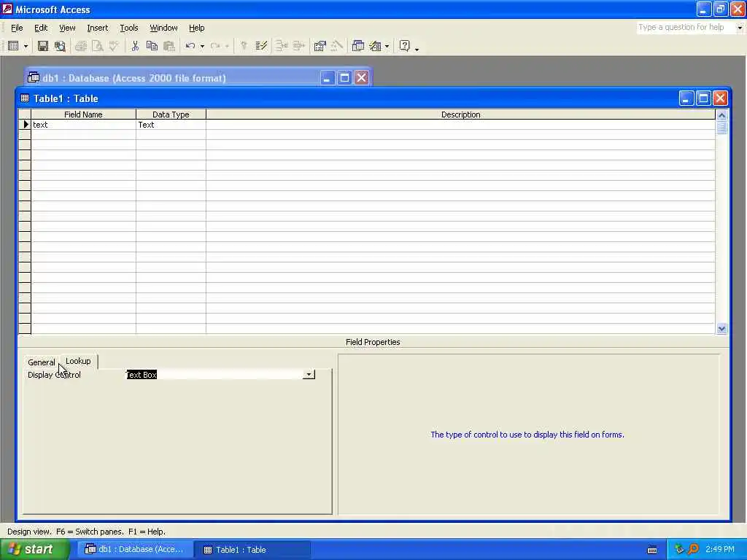The height and width of the screenshot is (560, 747).
Task: Open the help question box dropdown arrow
Action: tap(740, 28)
